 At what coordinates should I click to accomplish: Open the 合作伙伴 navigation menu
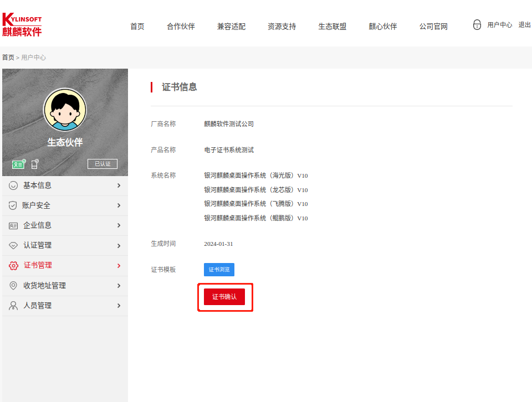(x=181, y=27)
